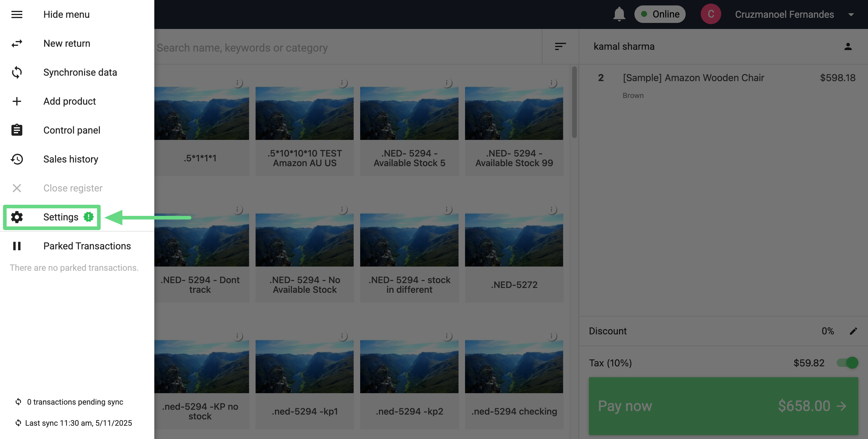Click the Synchronise data refresh icon
This screenshot has width=868, height=439.
pyautogui.click(x=17, y=72)
